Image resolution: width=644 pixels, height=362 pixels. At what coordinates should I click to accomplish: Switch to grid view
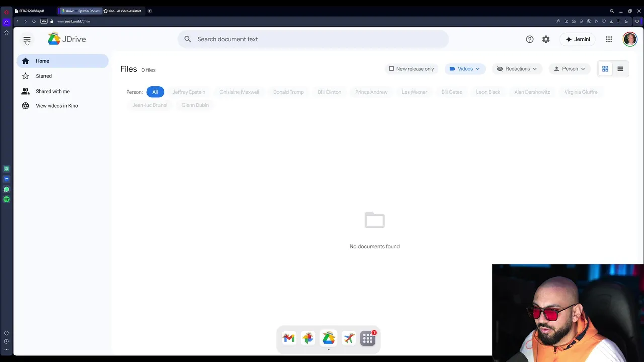(605, 69)
